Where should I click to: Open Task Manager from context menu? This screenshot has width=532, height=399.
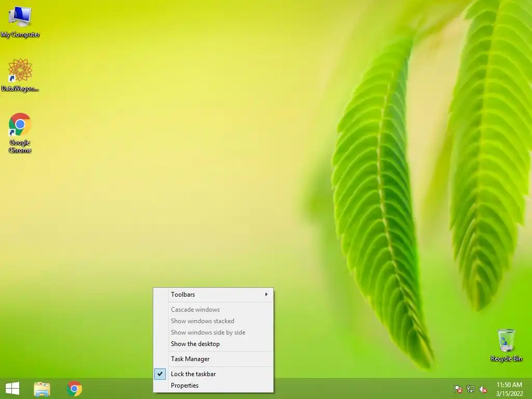[213, 359]
